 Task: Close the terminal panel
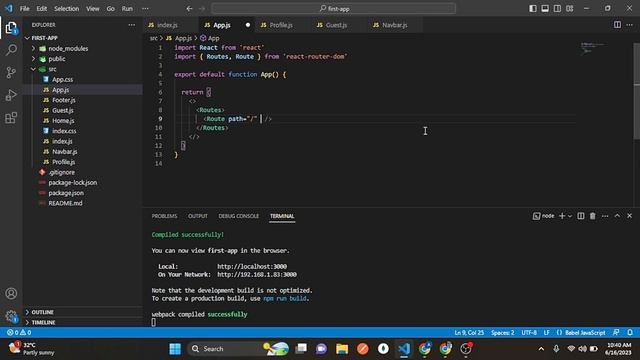[x=629, y=216]
